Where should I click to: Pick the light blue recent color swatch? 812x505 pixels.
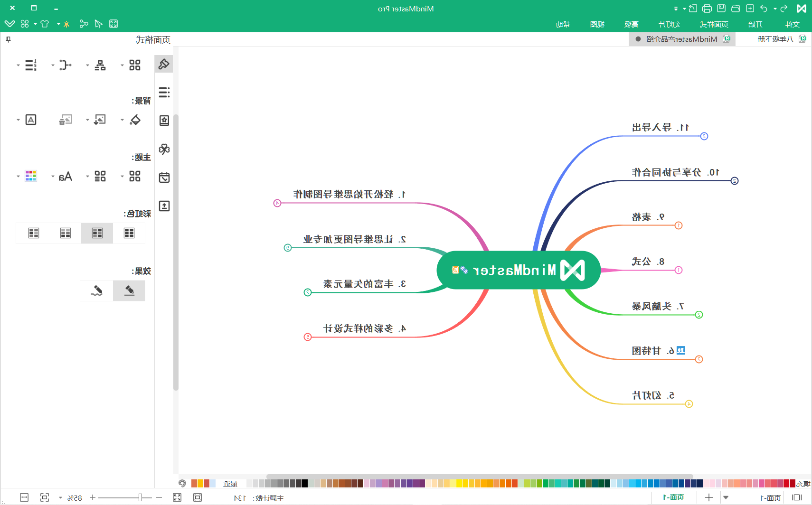tap(213, 483)
